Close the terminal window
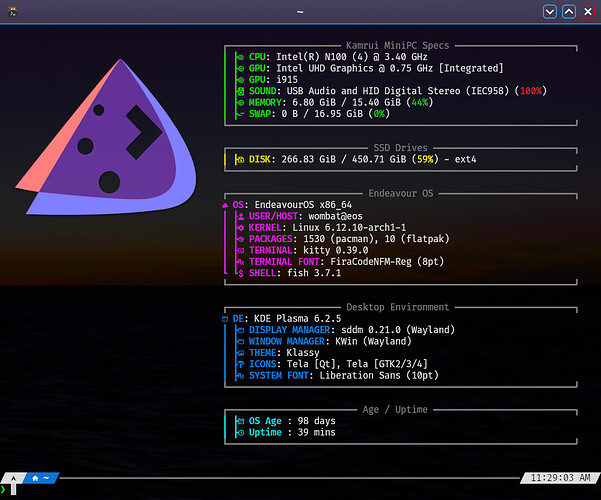Image resolution: width=601 pixels, height=500 pixels. [587, 11]
